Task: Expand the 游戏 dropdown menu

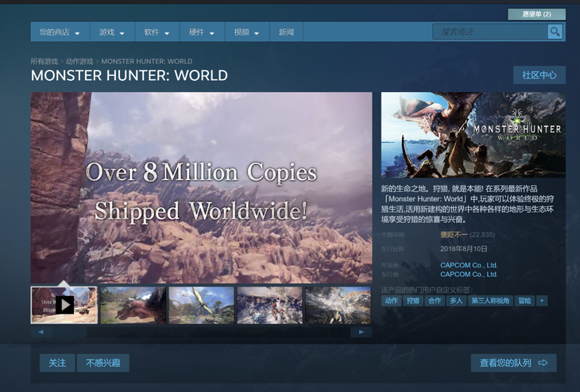Action: click(112, 33)
